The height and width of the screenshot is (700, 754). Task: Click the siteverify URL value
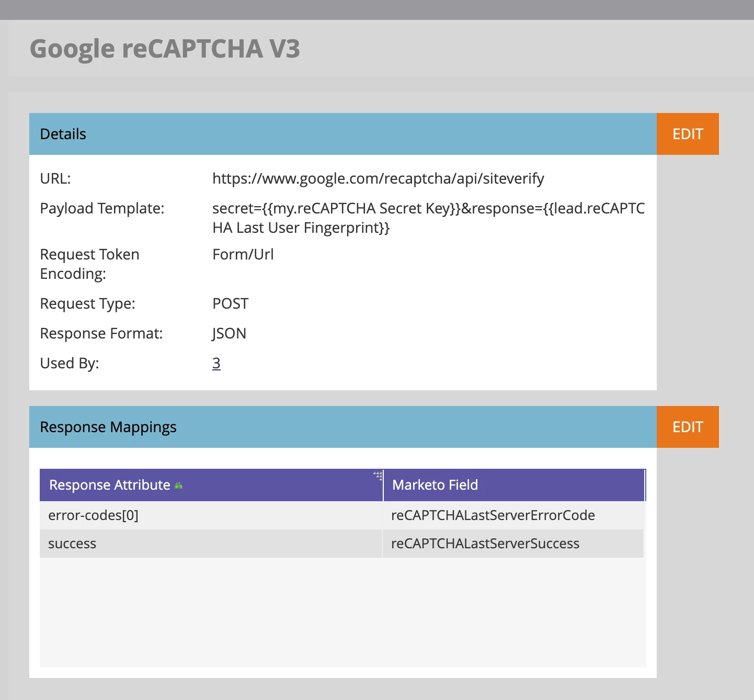point(378,179)
